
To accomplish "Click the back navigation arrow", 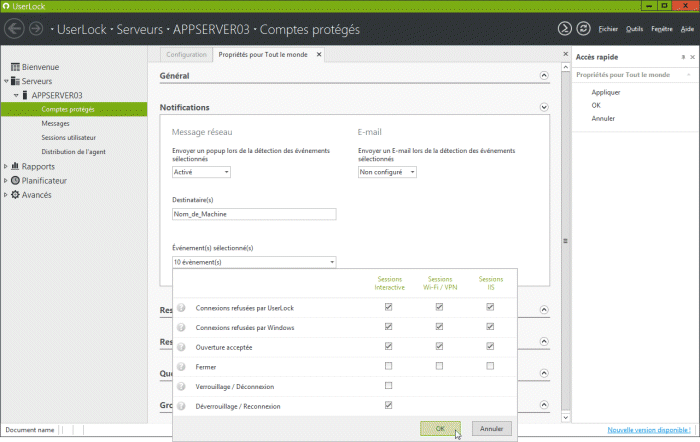I will (x=14, y=29).
